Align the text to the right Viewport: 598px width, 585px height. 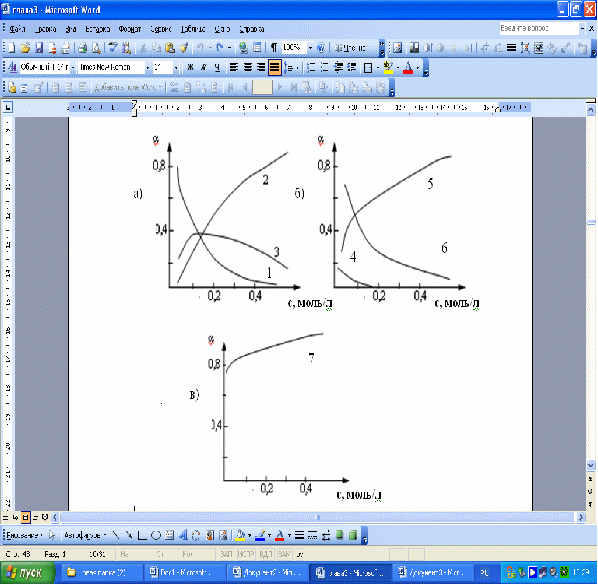[x=261, y=68]
